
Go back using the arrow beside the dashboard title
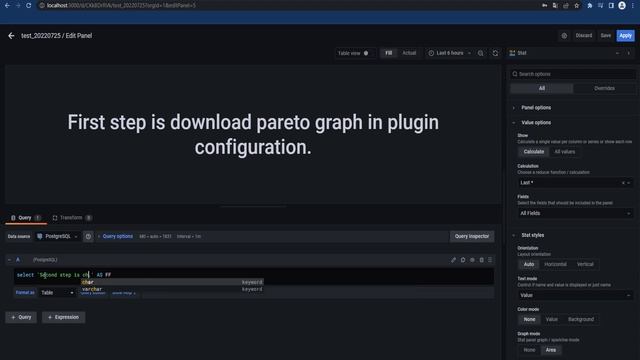[11, 36]
